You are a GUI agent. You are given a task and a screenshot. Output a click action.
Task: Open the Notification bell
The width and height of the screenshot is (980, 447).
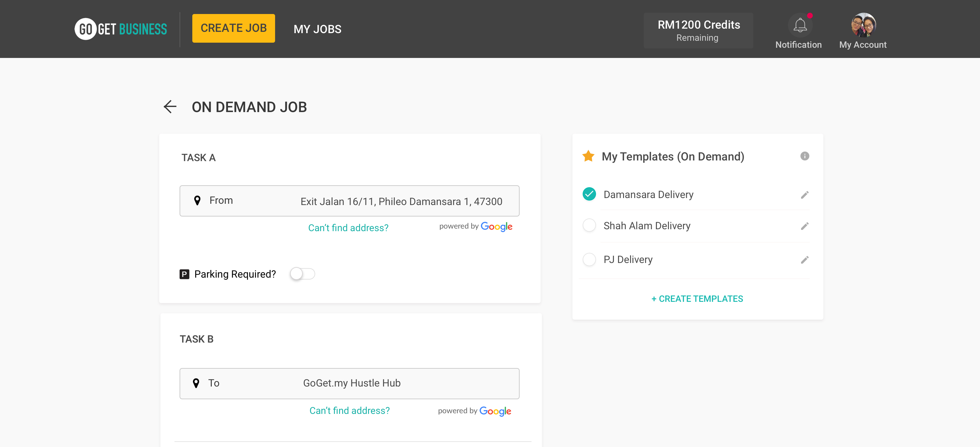pos(800,25)
